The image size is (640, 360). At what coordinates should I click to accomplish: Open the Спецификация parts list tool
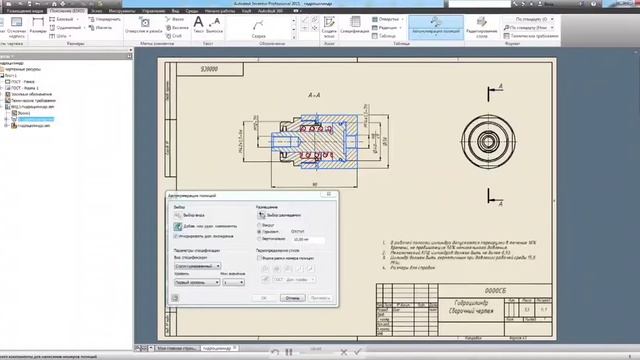coord(355,25)
